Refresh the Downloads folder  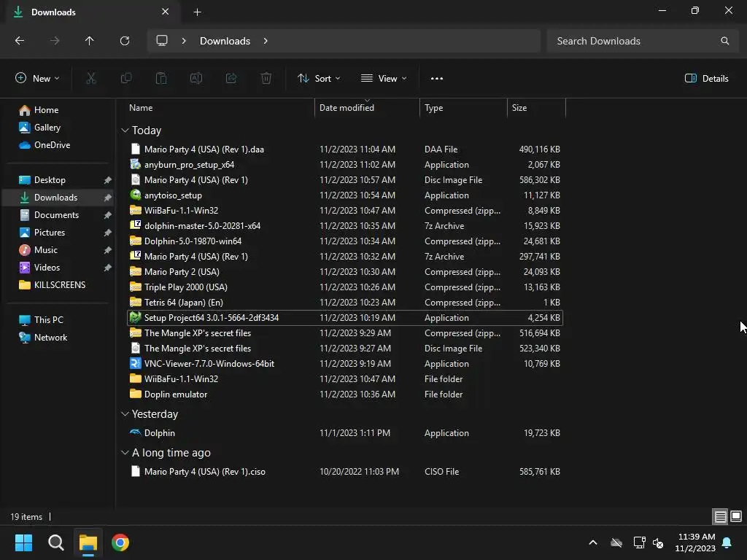coord(125,41)
